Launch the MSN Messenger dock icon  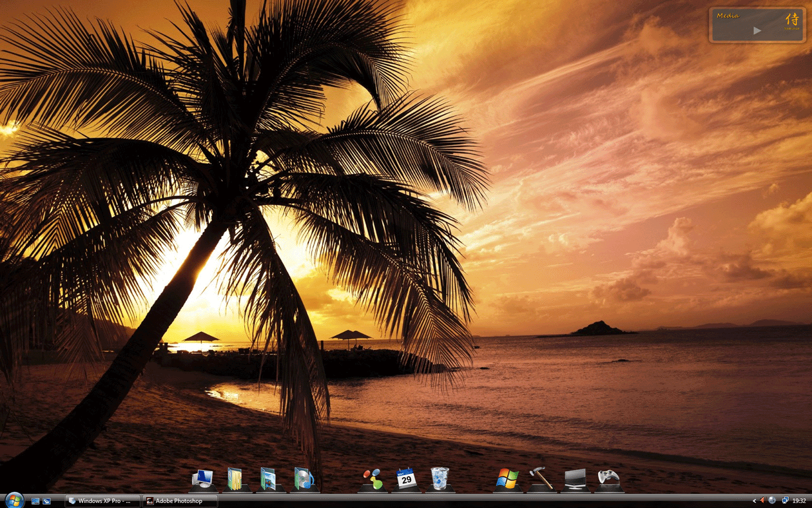coord(372,479)
